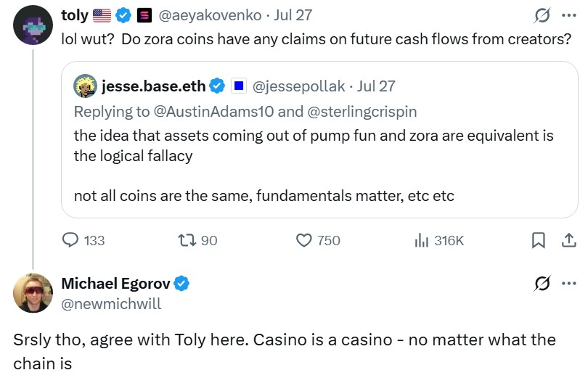
Task: Like the tweet with 750 likes
Action: (x=305, y=240)
